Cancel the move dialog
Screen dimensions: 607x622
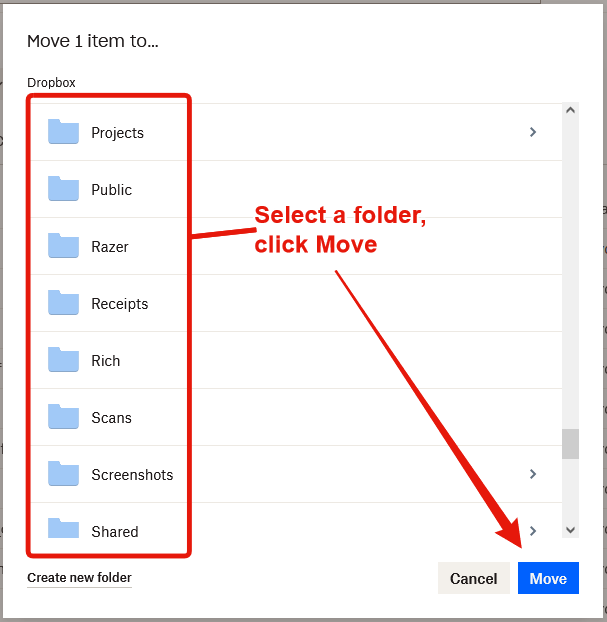(x=474, y=579)
